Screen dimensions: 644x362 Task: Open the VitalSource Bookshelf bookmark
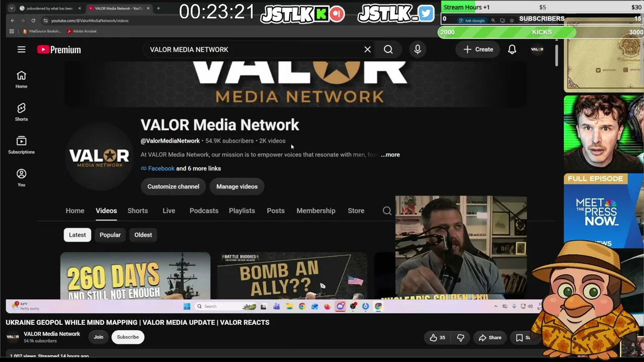(42, 31)
